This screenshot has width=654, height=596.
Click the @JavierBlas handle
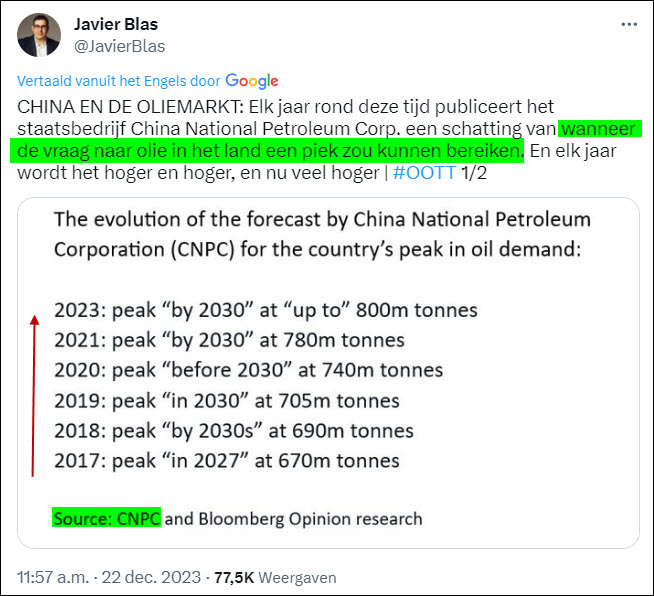(120, 46)
